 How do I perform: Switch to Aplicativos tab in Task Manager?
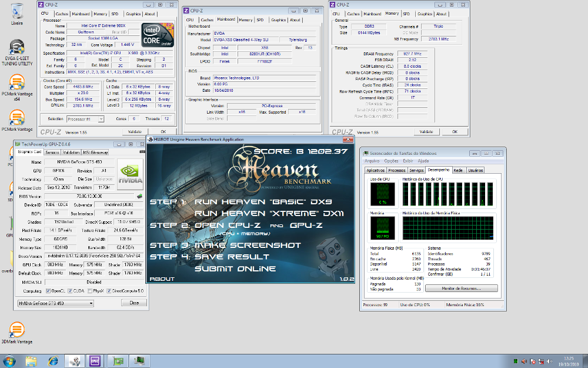[x=375, y=171]
